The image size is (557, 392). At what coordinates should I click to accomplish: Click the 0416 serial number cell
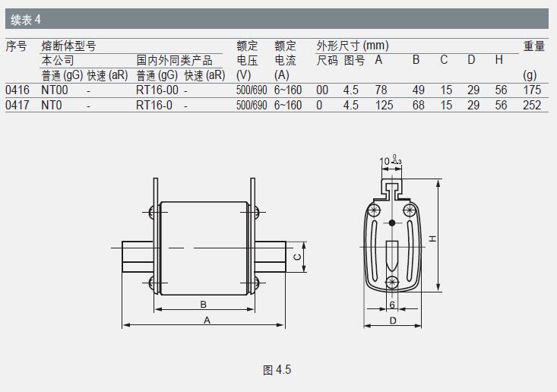(x=17, y=90)
